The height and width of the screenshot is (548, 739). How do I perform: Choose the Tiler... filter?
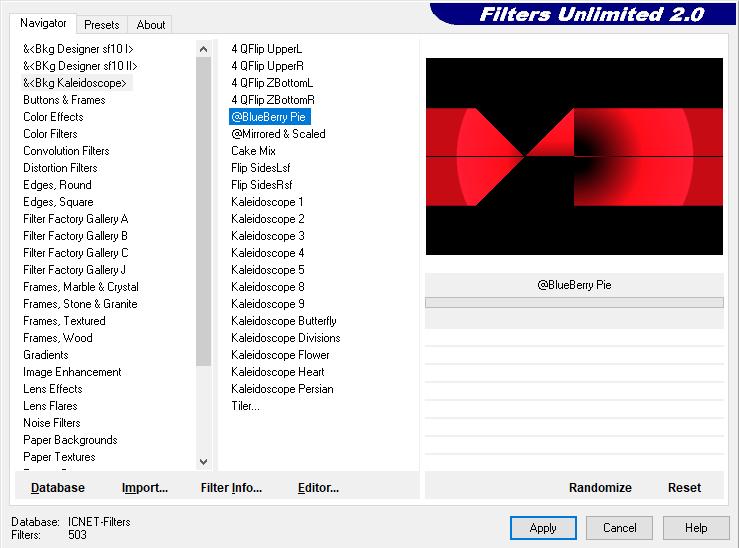pos(245,406)
